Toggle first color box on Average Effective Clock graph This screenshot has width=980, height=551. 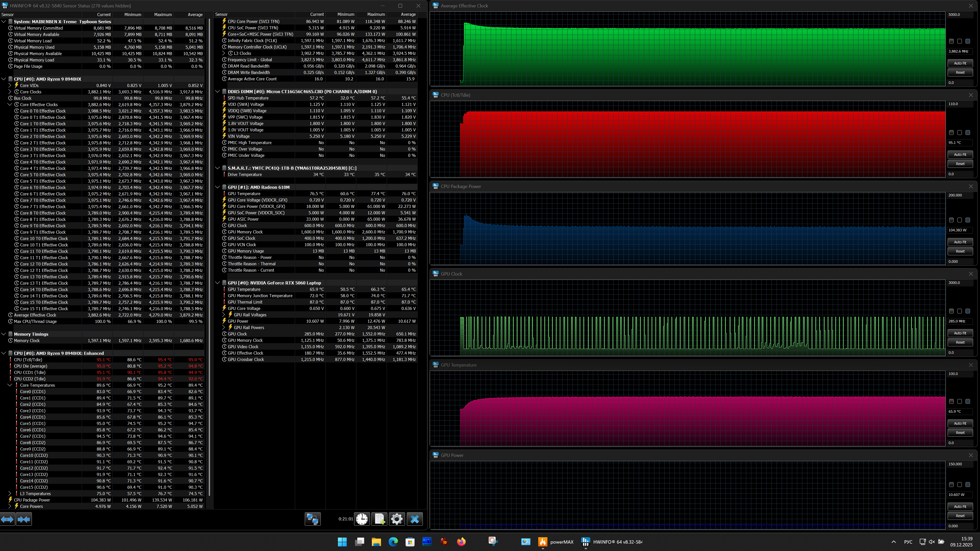coord(951,41)
